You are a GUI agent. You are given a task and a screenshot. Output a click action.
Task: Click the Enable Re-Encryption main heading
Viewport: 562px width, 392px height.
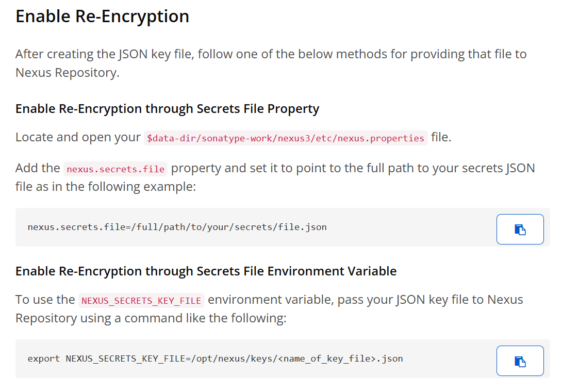pyautogui.click(x=102, y=17)
